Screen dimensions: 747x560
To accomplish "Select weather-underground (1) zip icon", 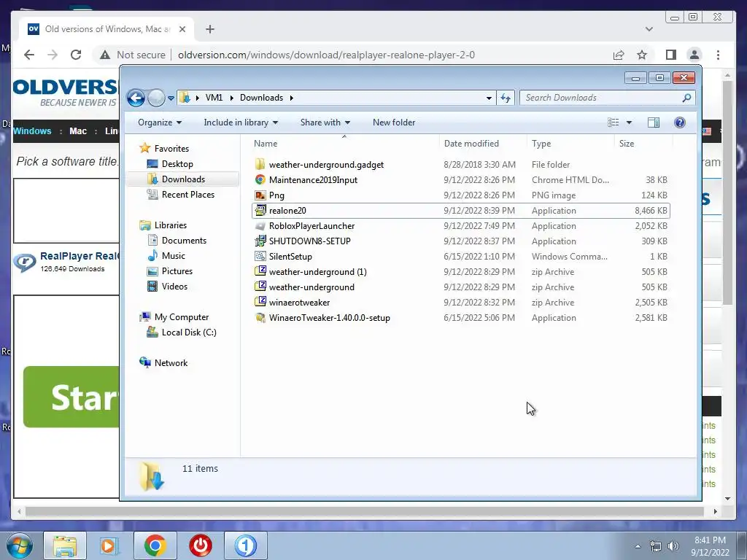I will click(260, 272).
